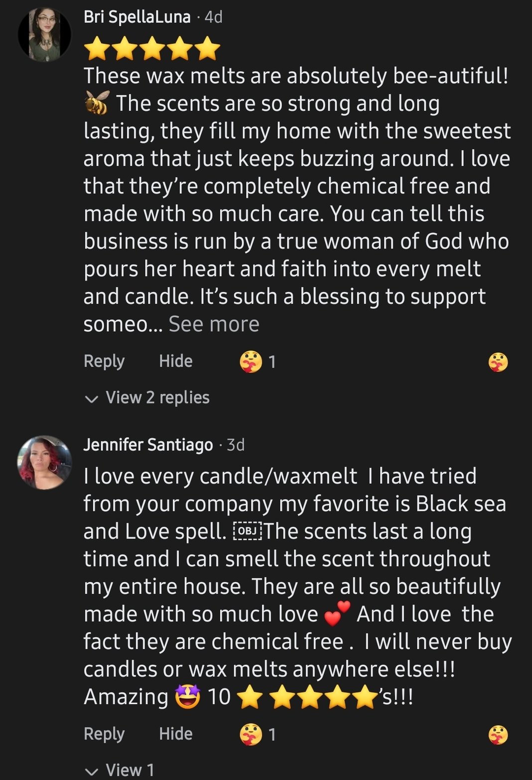Reply to Jennifer Santiago's comment
The image size is (532, 780).
click(104, 734)
